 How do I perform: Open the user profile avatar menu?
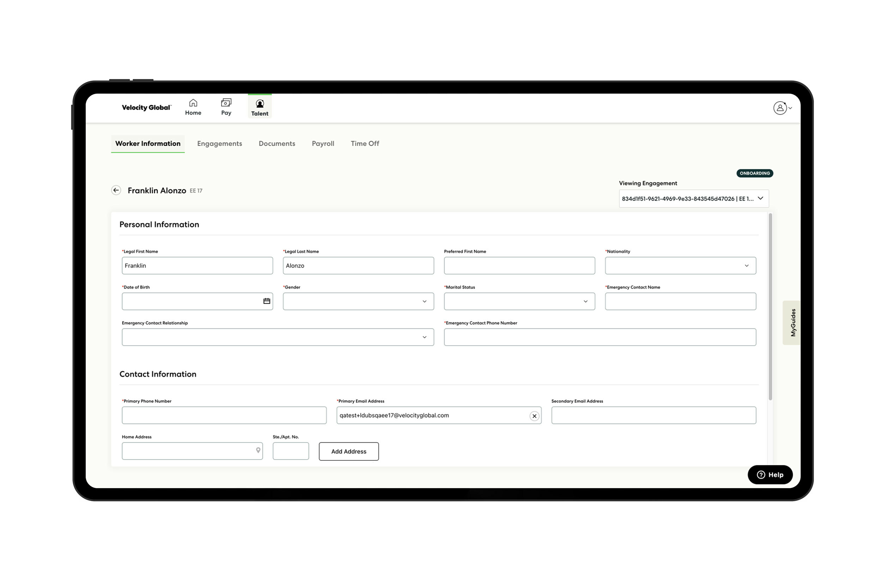[x=783, y=108]
